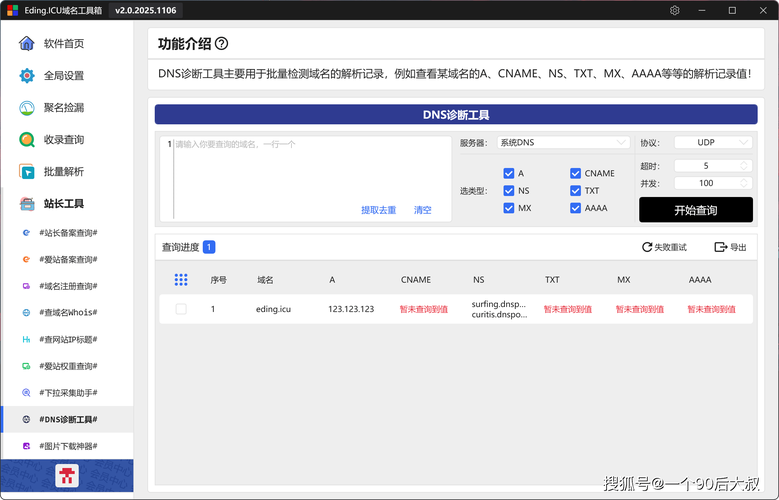Viewport: 779px width, 500px height.
Task: Click the 站长工具 toolbox icon
Action: click(27, 203)
